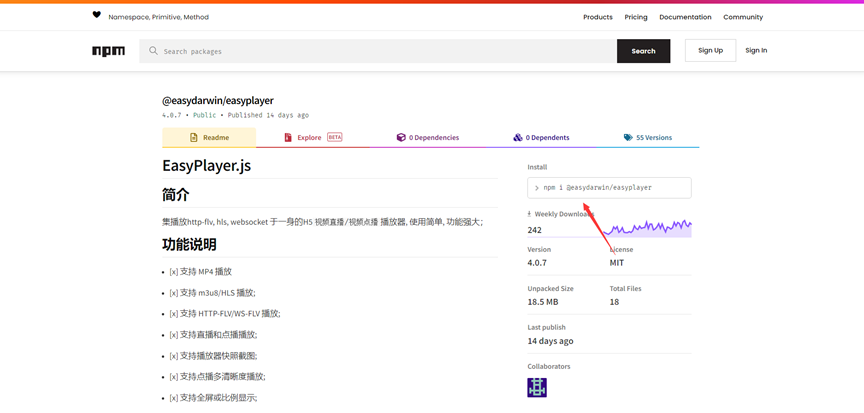Click the total files value 18

click(614, 302)
